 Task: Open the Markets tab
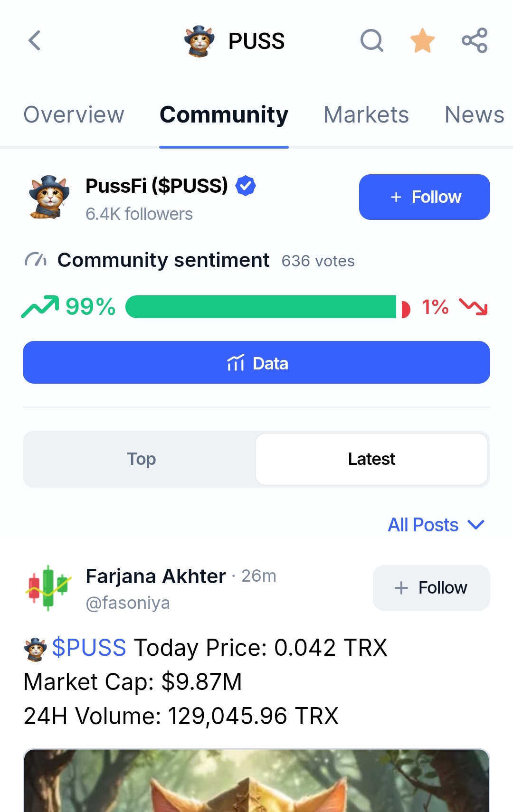366,115
